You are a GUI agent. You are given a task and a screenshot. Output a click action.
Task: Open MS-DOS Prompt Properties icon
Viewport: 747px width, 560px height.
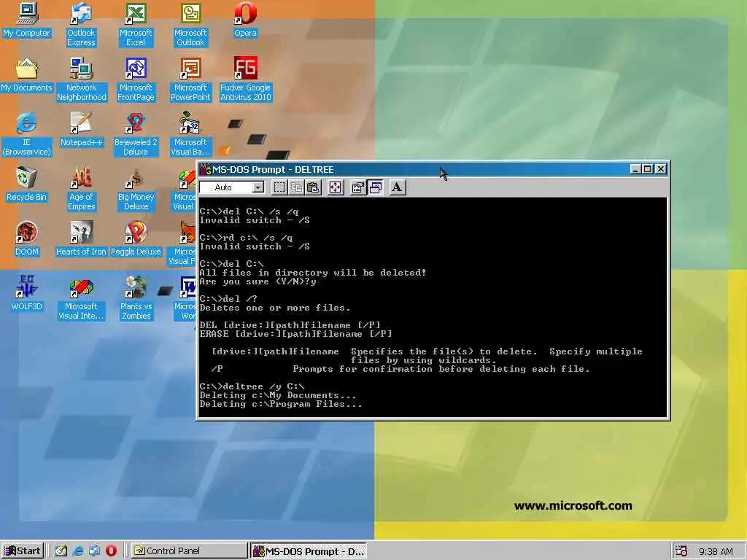click(x=357, y=187)
